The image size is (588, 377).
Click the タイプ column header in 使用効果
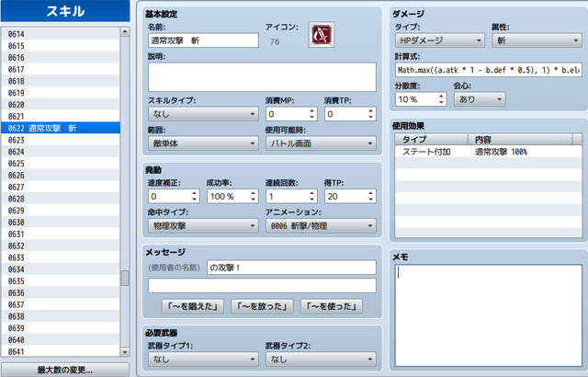pos(431,140)
